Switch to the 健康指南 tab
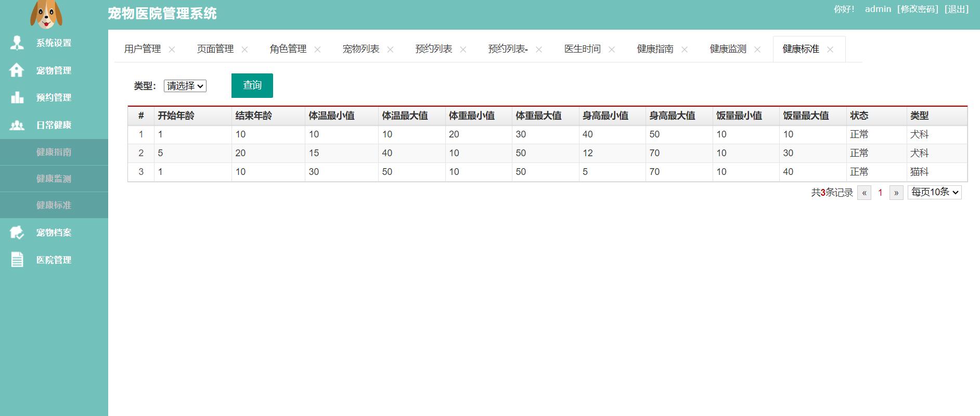 coord(655,49)
